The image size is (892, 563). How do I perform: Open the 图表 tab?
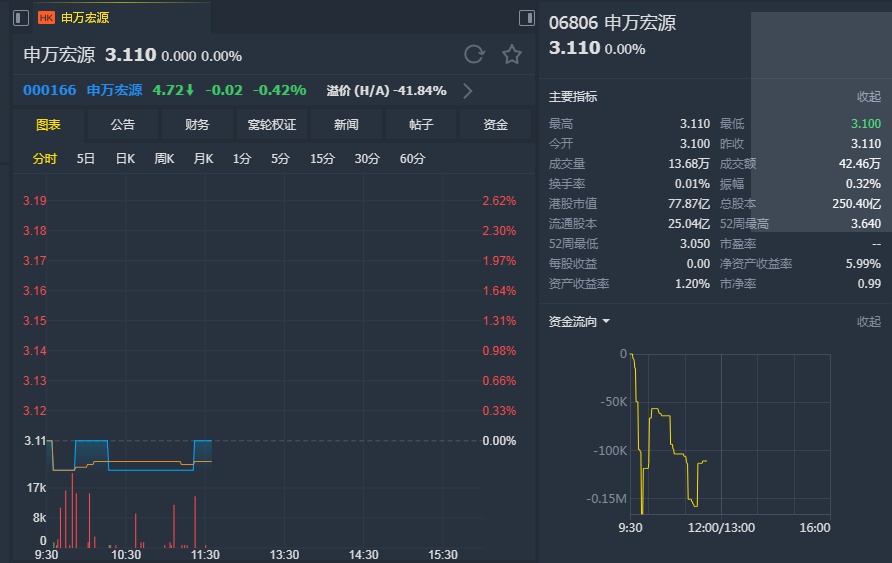point(48,125)
